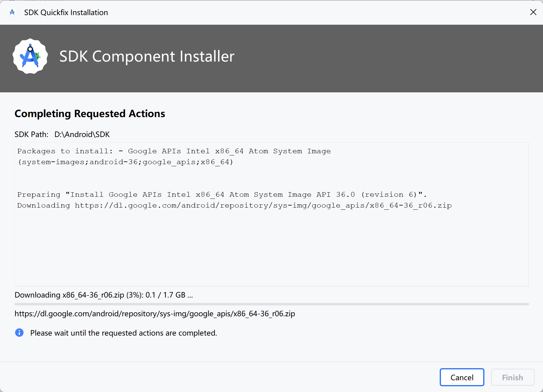Click the Preparing Install Google APIs log line
The image size is (543, 392).
pos(222,195)
